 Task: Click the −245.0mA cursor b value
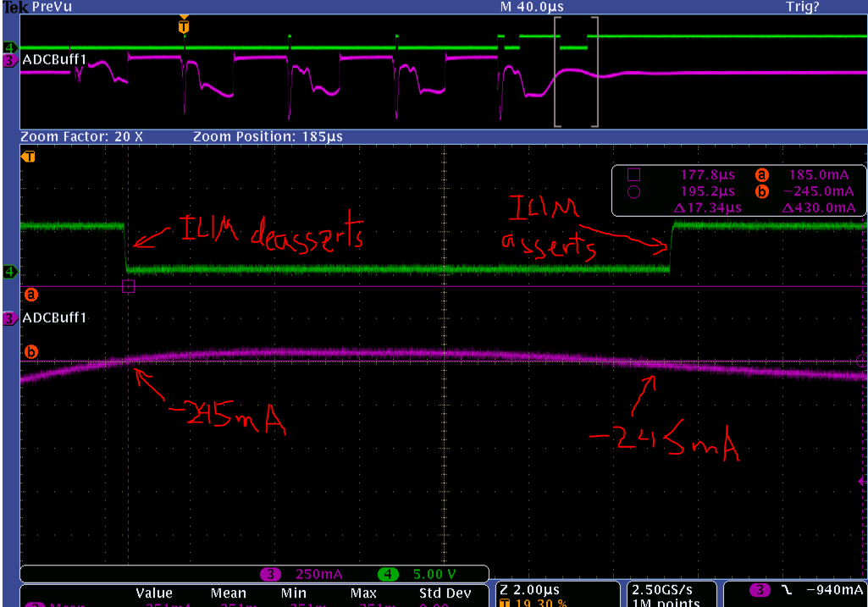coord(819,191)
